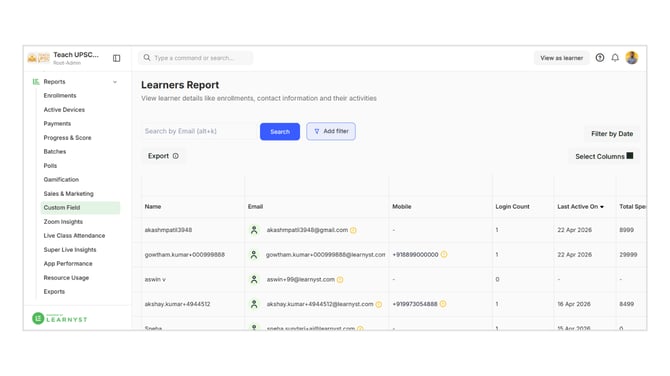The width and height of the screenshot is (670, 376).
Task: Click user icon beside akshay.kumar email
Action: click(254, 304)
